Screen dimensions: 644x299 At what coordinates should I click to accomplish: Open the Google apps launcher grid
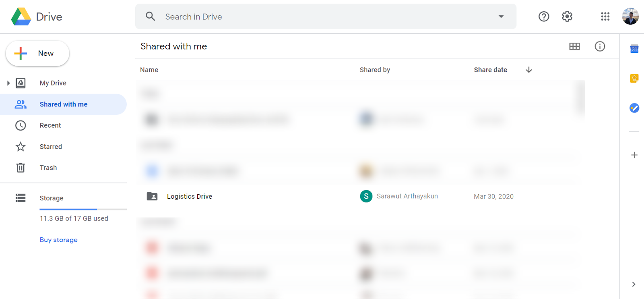605,17
